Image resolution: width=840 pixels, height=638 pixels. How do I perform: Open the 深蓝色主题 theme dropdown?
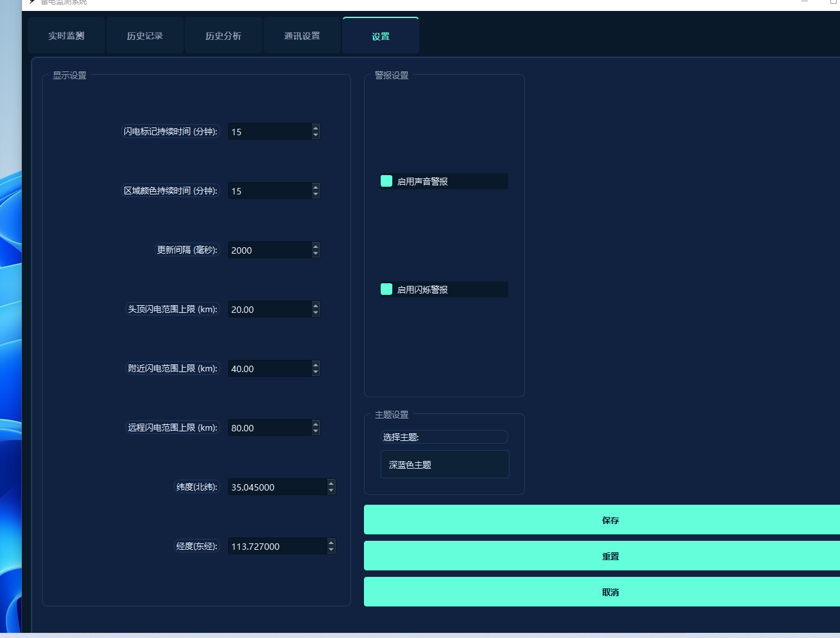pos(444,464)
